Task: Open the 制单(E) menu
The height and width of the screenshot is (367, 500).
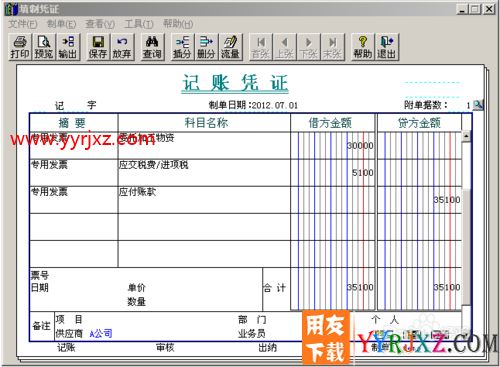Action: coord(61,24)
